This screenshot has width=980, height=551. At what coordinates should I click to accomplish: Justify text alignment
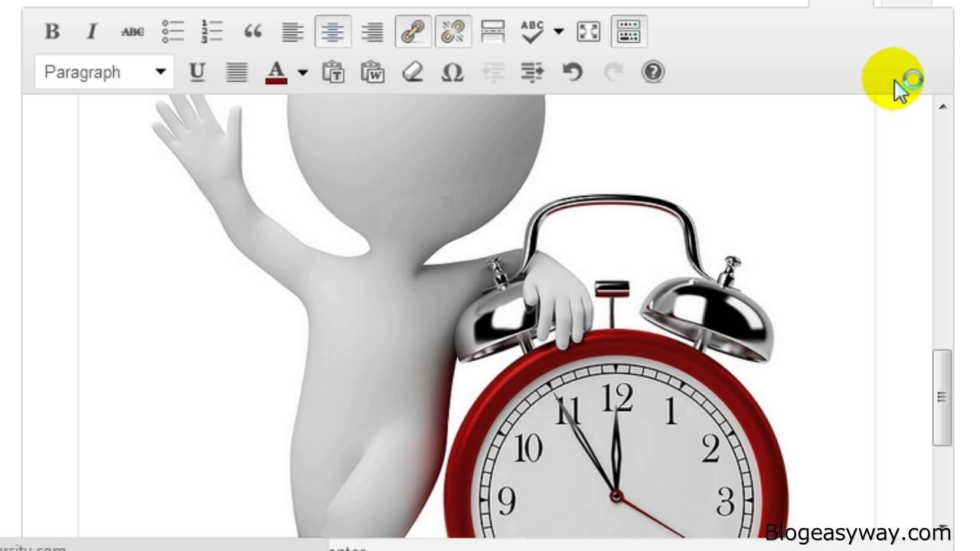click(237, 72)
